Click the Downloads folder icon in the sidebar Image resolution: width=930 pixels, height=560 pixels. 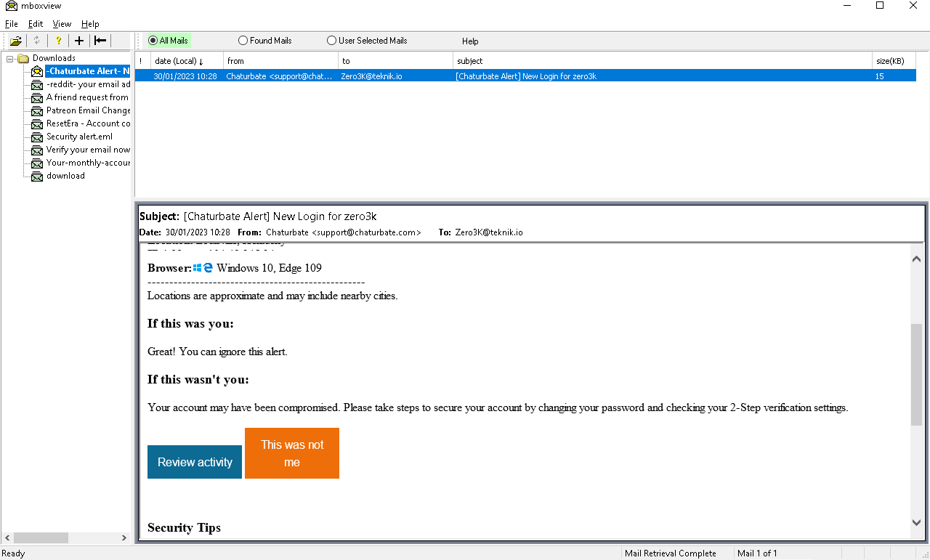pos(23,57)
